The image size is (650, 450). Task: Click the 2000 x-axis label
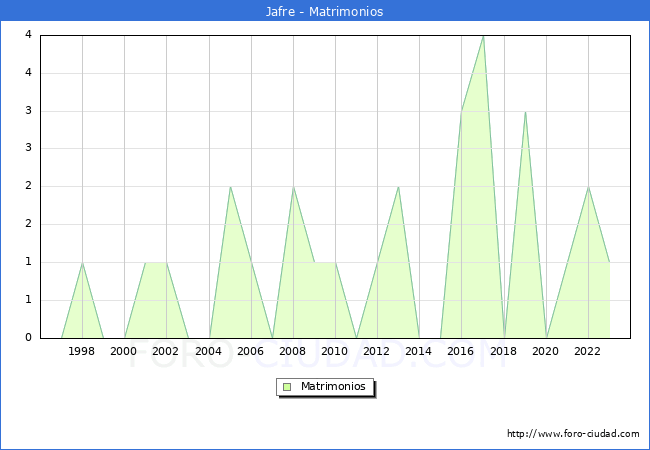point(124,351)
